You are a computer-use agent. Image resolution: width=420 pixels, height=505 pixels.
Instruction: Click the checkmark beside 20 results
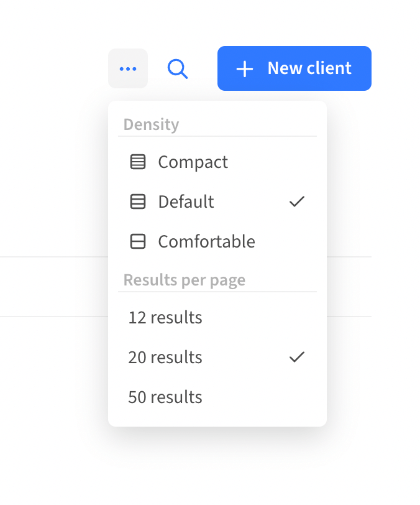[x=297, y=357]
